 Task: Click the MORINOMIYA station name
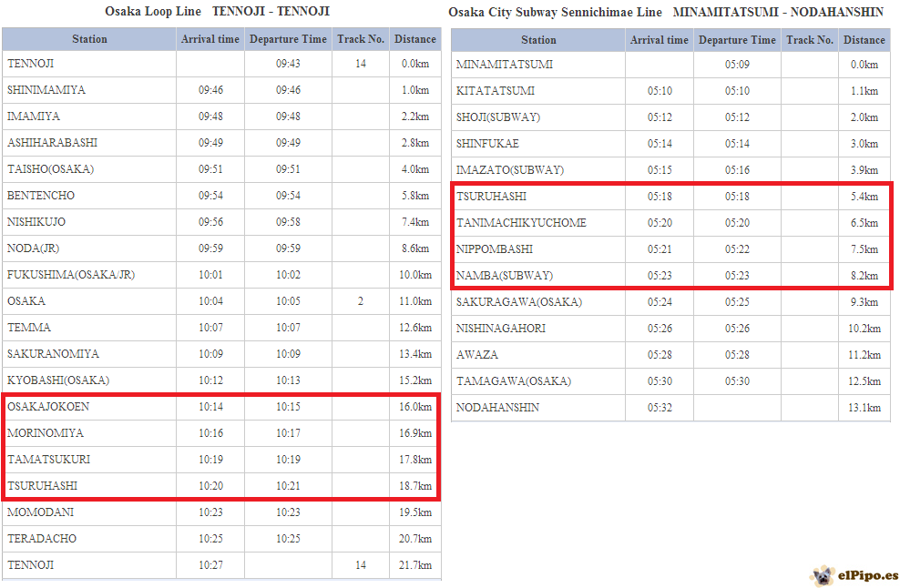click(x=46, y=433)
